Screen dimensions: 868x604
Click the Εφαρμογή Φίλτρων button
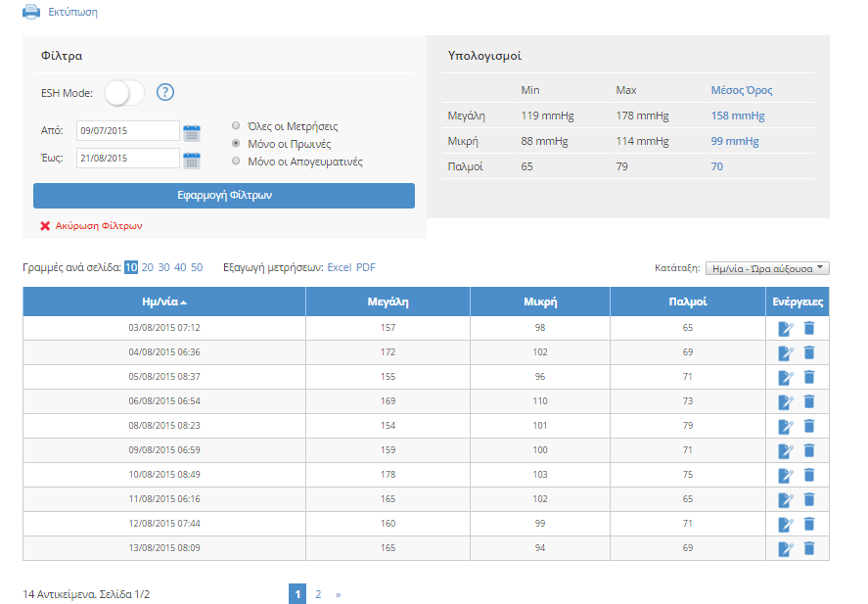tap(224, 196)
